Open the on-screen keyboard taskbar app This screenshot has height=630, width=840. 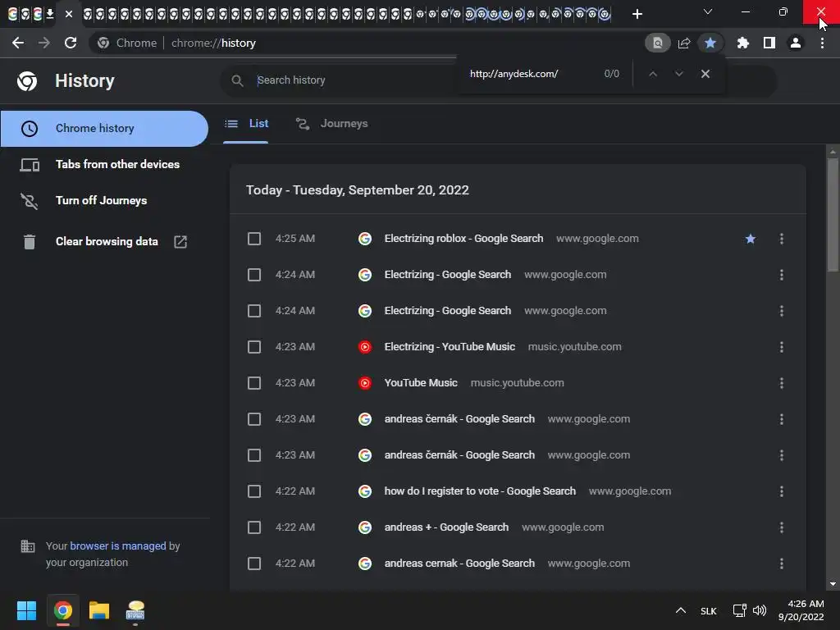135,610
